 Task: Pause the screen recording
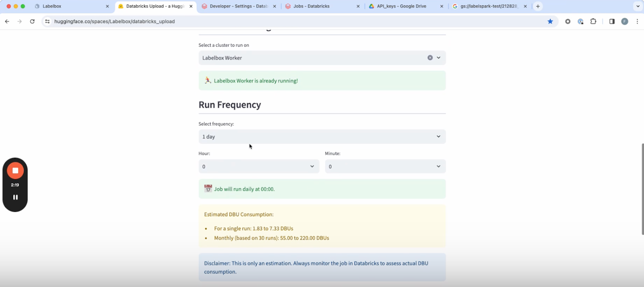(15, 197)
